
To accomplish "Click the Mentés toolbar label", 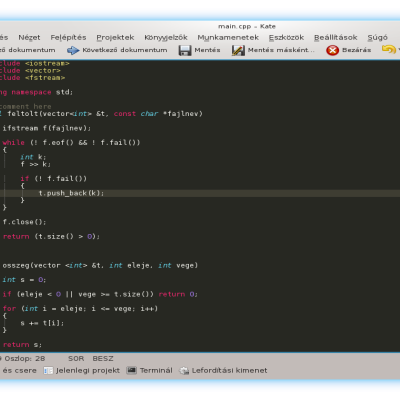I will click(x=207, y=50).
